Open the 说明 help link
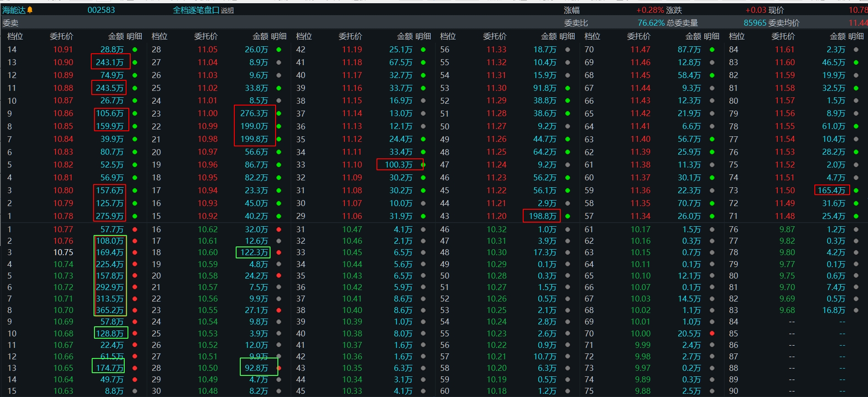 227,11
